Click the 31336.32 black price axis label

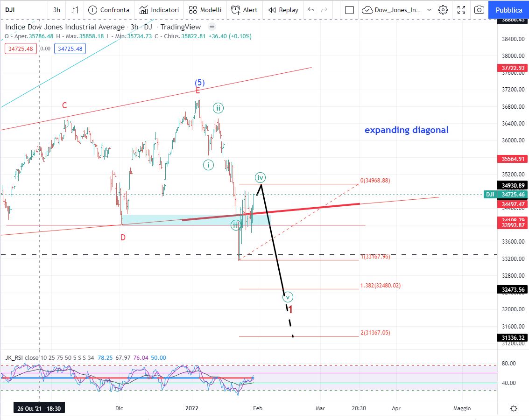click(x=513, y=338)
